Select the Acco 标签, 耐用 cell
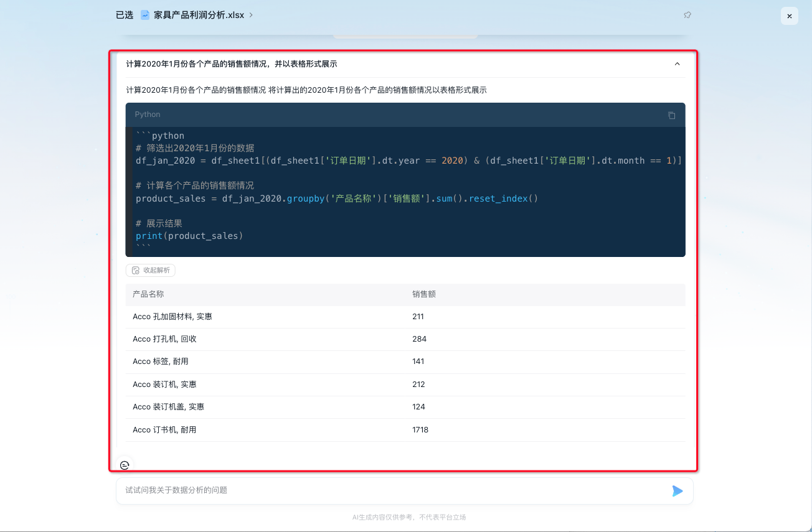Image resolution: width=812 pixels, height=532 pixels. point(161,362)
